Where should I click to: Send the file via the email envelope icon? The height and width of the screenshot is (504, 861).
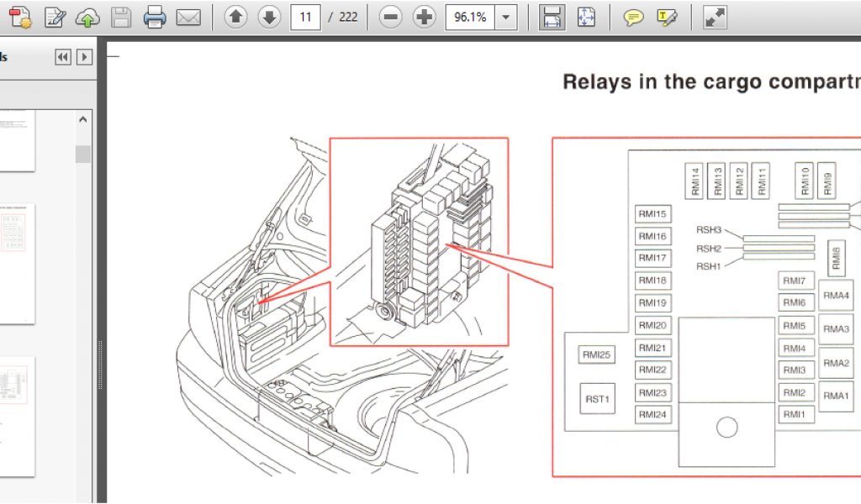click(188, 17)
